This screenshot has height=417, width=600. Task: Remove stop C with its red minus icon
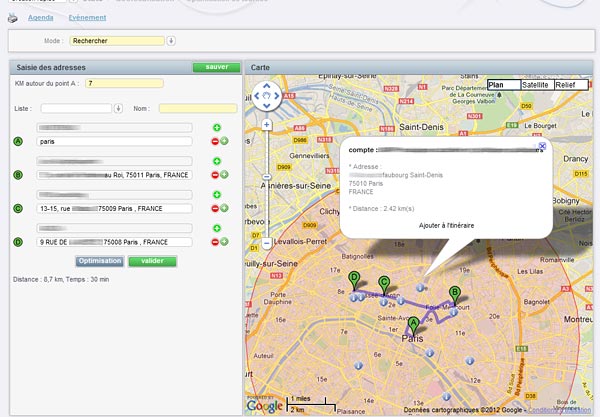[x=215, y=208]
